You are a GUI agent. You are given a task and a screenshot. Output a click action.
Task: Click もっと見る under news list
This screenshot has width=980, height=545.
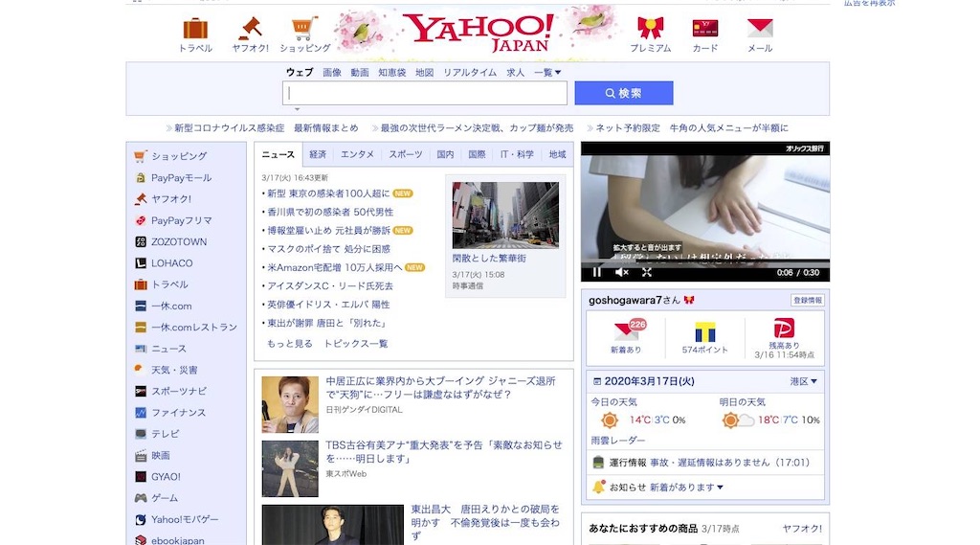289,344
